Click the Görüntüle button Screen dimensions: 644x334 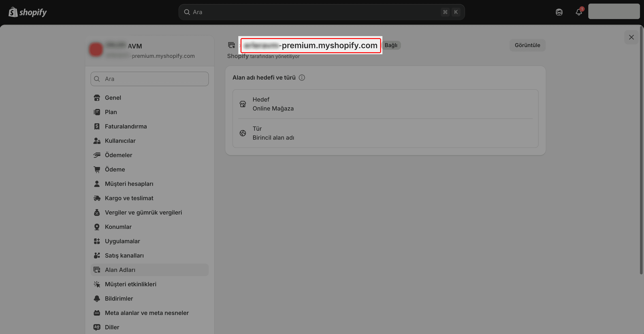(527, 45)
